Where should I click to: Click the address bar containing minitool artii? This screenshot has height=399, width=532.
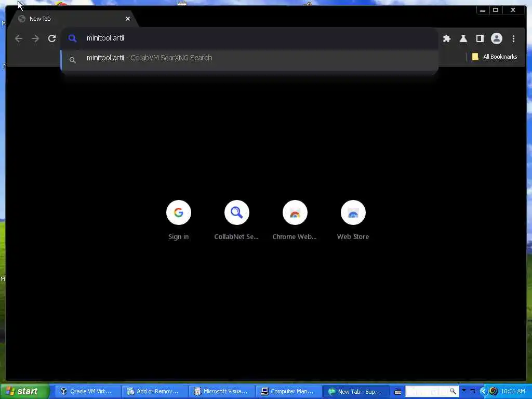pos(249,38)
